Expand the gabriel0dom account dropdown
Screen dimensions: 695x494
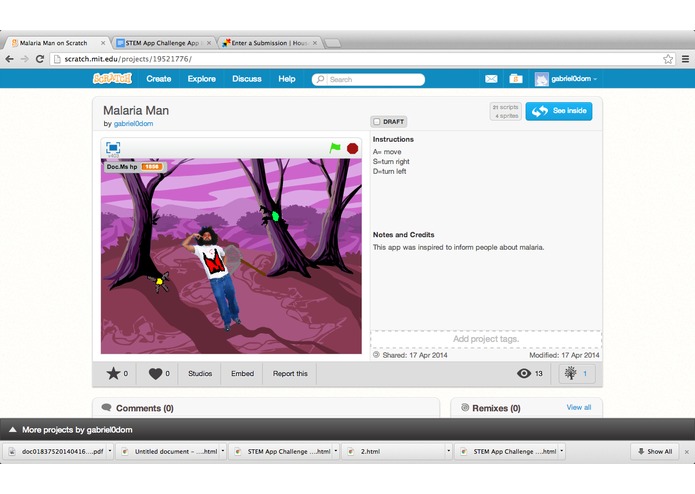pos(595,79)
